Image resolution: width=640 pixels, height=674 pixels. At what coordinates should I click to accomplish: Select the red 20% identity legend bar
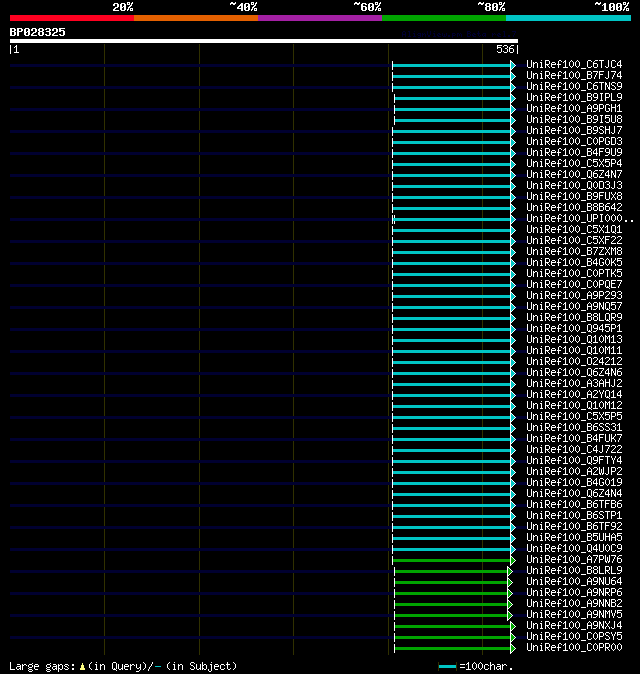coord(72,18)
